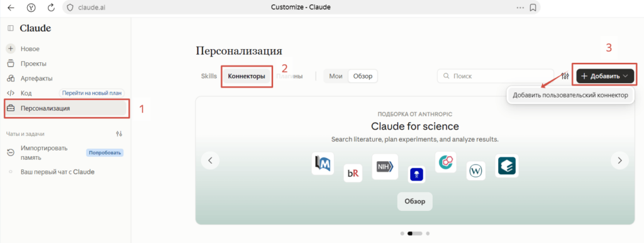Choose Добавить пользовательский коннектор
This screenshot has width=644, height=243.
pos(570,95)
